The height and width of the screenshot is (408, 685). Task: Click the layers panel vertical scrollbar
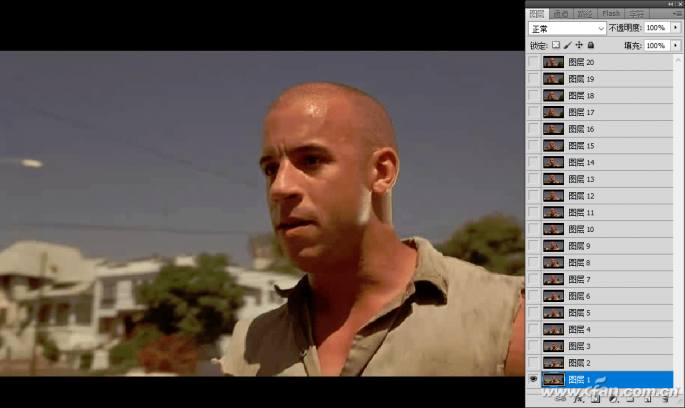tap(678, 223)
